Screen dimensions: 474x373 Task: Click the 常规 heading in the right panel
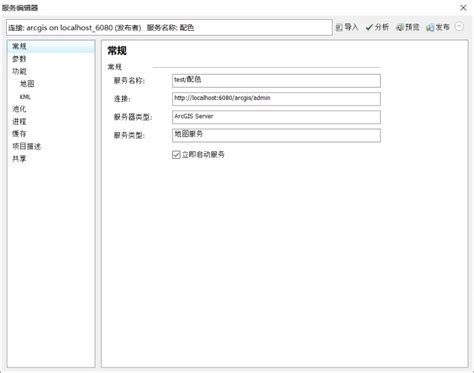click(x=117, y=51)
